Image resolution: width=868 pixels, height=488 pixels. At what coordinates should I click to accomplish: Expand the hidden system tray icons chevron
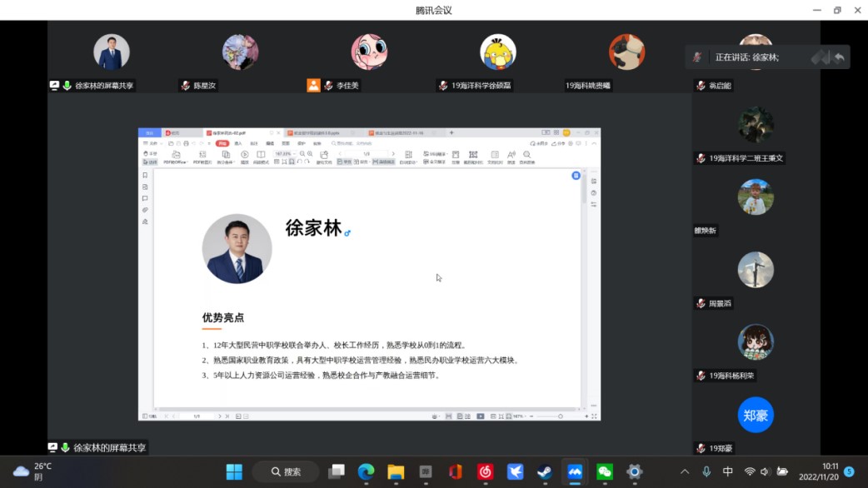685,471
